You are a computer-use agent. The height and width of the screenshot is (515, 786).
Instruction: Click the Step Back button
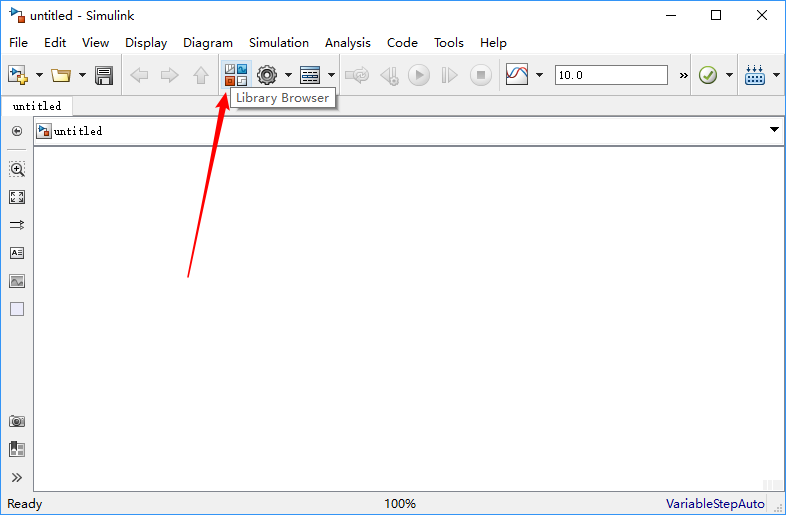tap(389, 75)
